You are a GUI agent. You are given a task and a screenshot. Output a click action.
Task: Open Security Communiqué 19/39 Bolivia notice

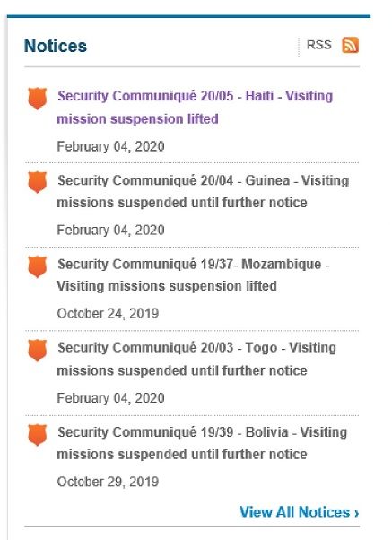click(x=202, y=443)
